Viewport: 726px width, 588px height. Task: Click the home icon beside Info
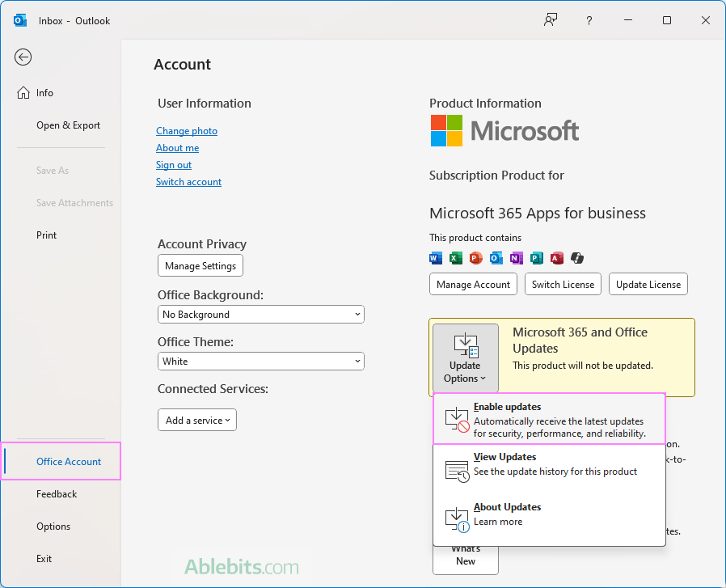[23, 93]
